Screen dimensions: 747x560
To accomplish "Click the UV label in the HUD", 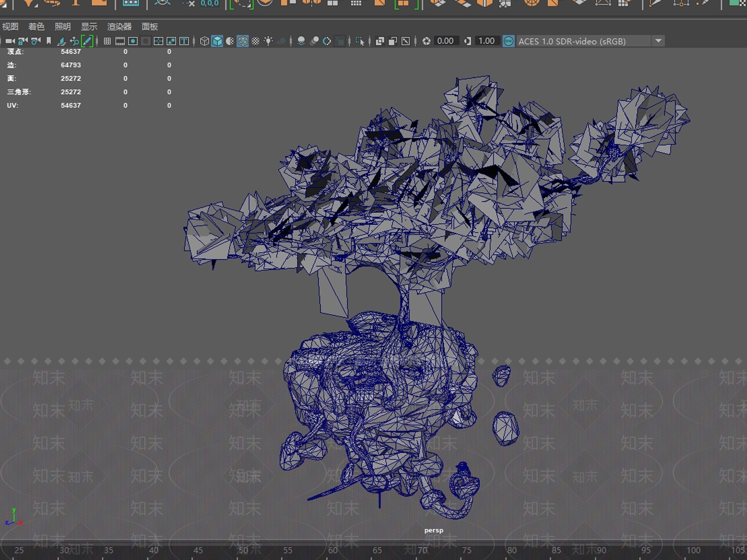I will click(x=12, y=105).
